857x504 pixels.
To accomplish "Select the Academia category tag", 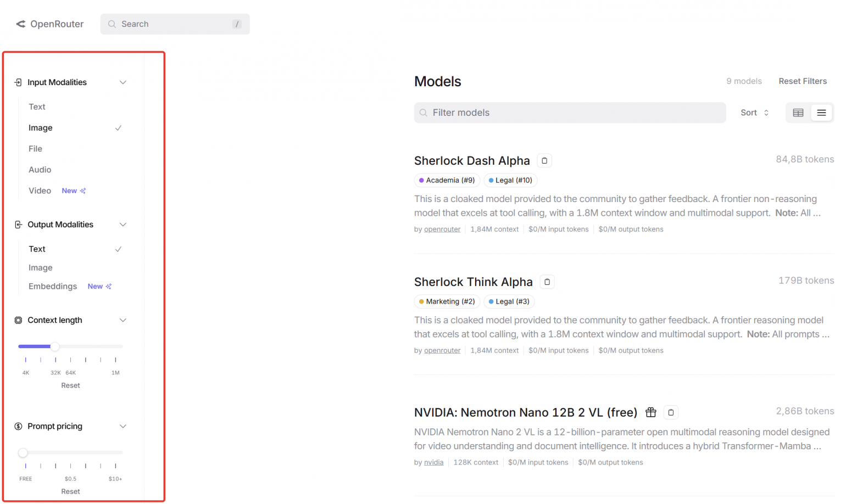I will pyautogui.click(x=447, y=180).
